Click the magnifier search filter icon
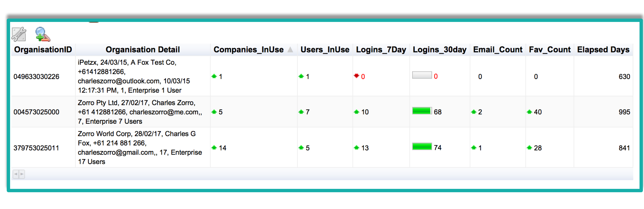Viewport: 644px width, 209px height. [43, 34]
